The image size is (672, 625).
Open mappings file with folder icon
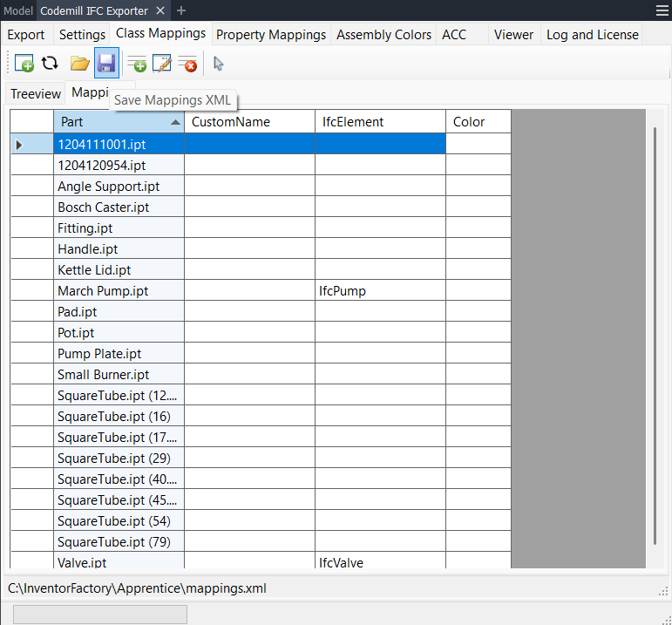[79, 64]
